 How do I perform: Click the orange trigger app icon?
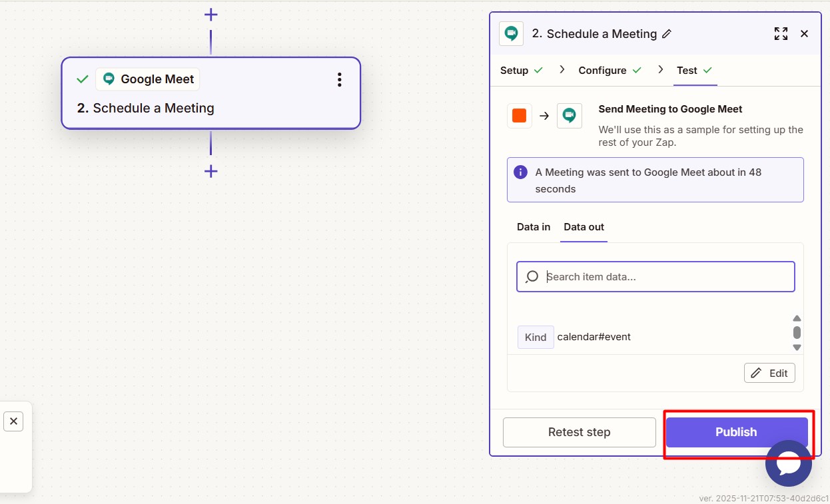coord(519,116)
